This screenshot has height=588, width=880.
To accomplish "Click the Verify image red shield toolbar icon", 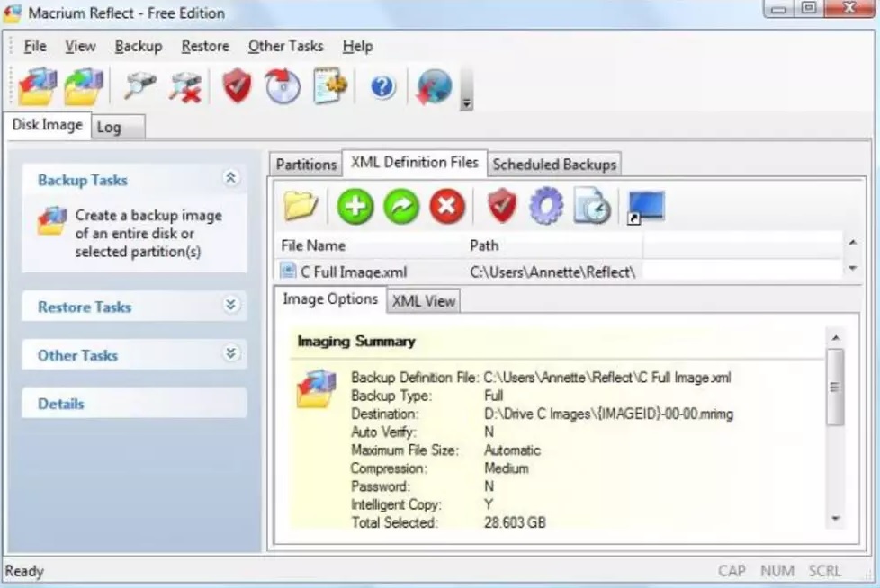I will tap(237, 86).
